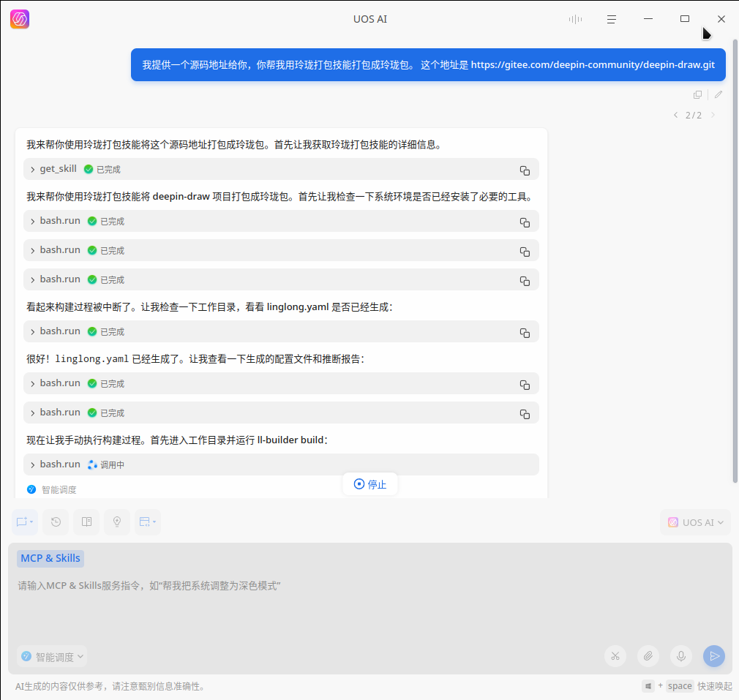The width and height of the screenshot is (739, 700).
Task: Open the screenshot/new window toolbar dropdown
Action: [x=25, y=522]
